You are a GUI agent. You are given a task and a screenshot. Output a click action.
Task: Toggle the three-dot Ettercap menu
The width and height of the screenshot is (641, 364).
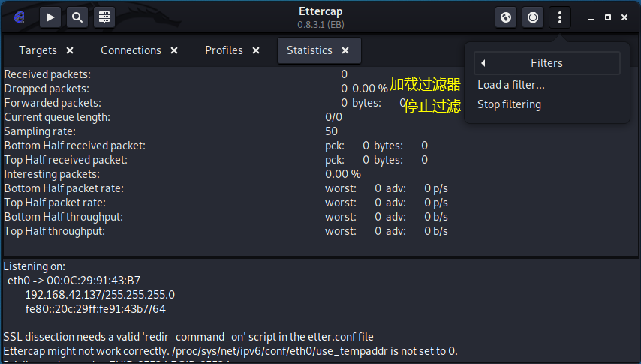tap(560, 17)
